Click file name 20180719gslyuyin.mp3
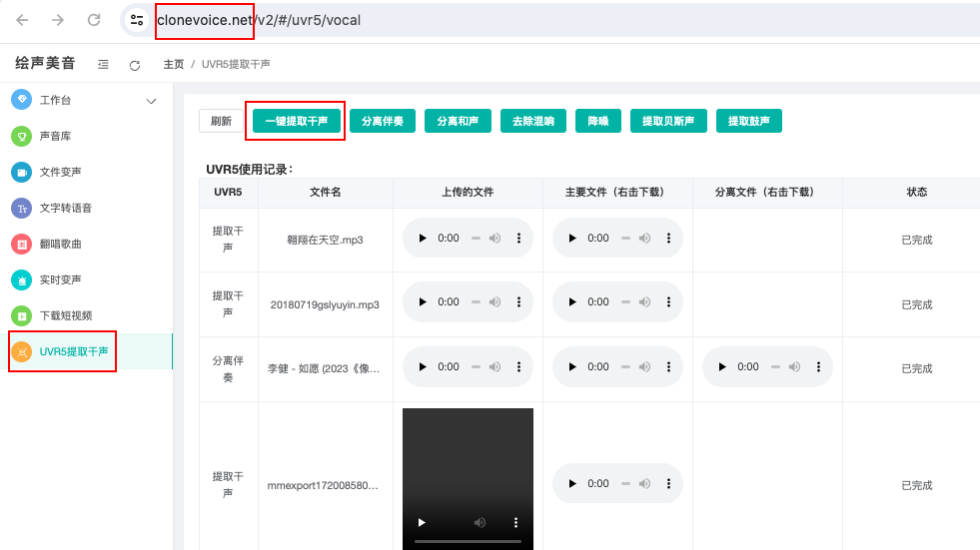Image resolution: width=980 pixels, height=550 pixels. pyautogui.click(x=325, y=304)
